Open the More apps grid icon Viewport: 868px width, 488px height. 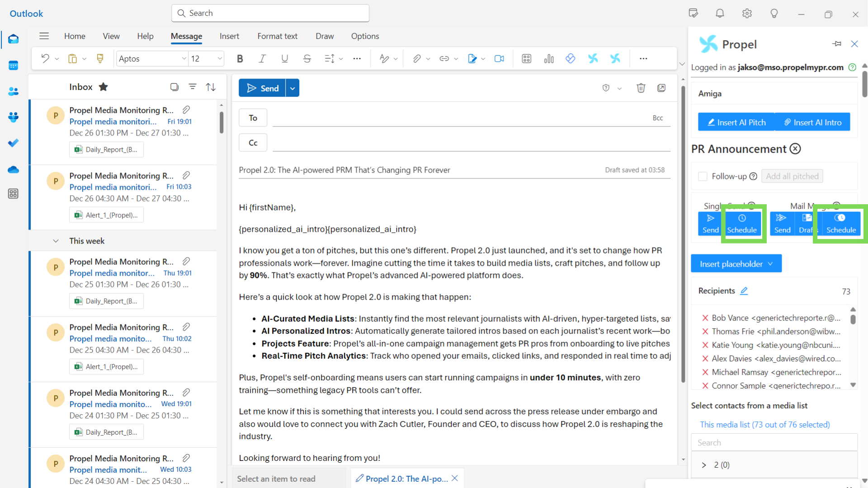[13, 194]
